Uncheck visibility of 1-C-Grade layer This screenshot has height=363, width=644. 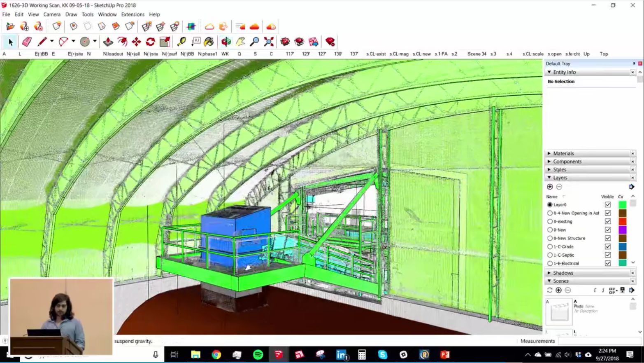[x=608, y=246]
